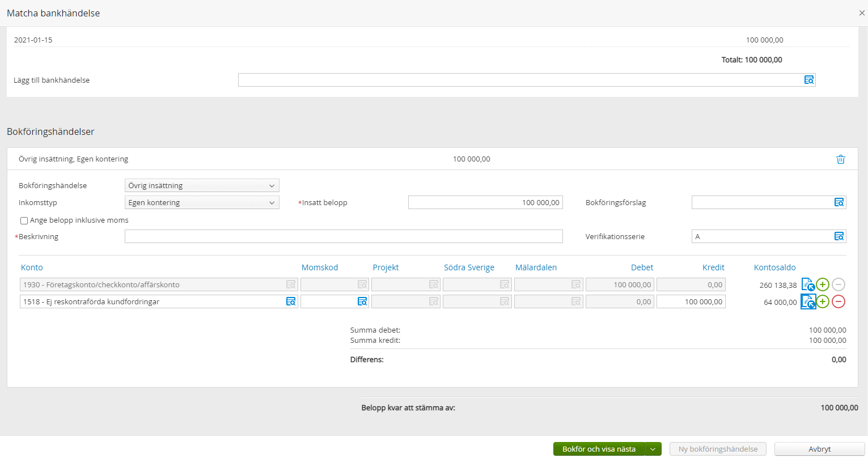
Task: Click into the Beskrivning text field
Action: pyautogui.click(x=343, y=236)
